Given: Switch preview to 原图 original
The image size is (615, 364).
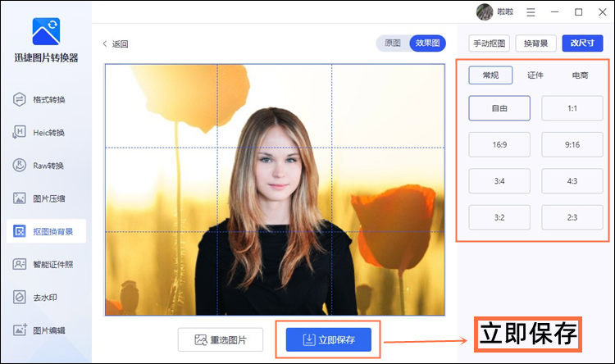Looking at the screenshot, I should tap(392, 43).
